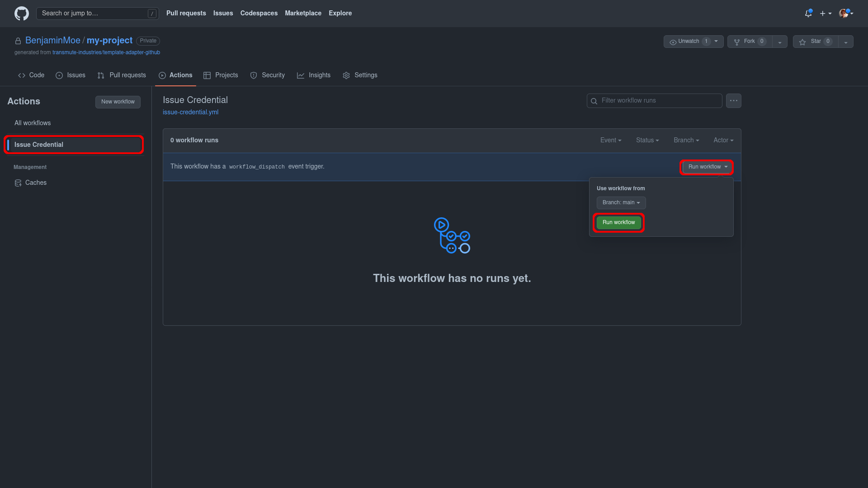868x488 pixels.
Task: Open Marketplace in top navigation
Action: pyautogui.click(x=303, y=14)
